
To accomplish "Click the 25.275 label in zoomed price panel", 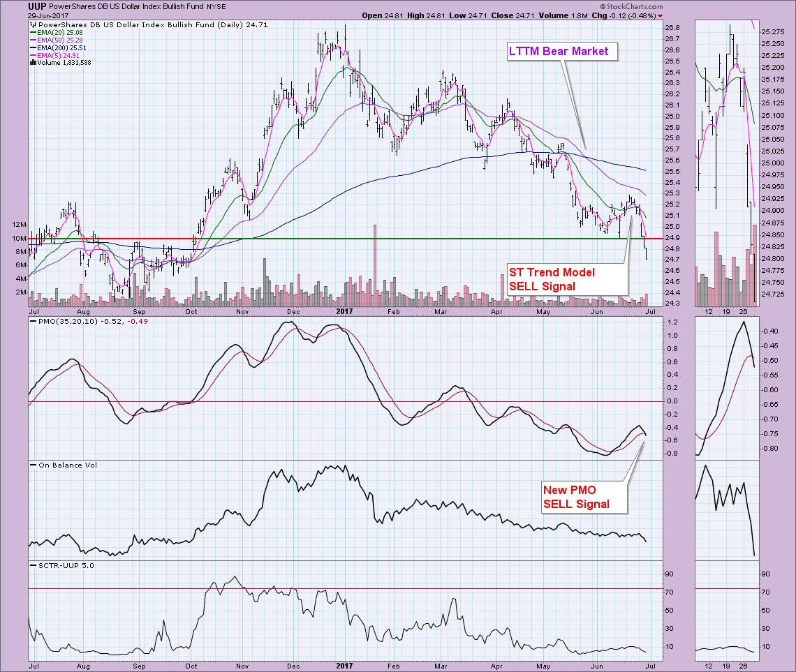I will point(772,31).
